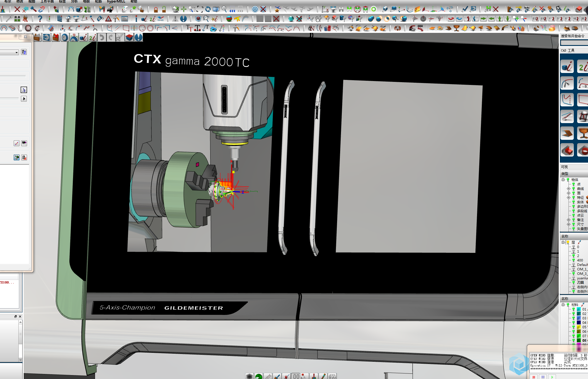
Task: Click the vertical hatch lines icon
Action: tap(260, 19)
